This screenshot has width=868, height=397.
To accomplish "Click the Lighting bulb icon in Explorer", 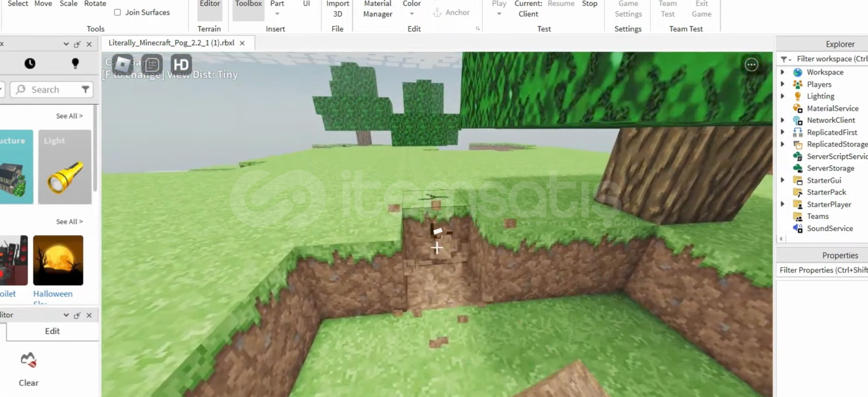I will click(x=797, y=96).
